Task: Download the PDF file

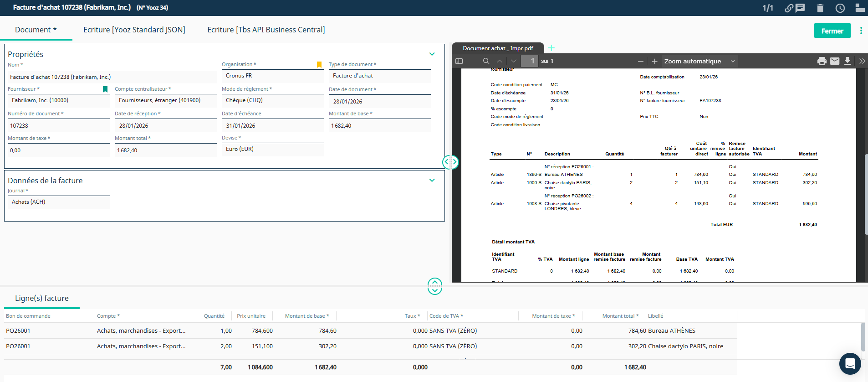Action: (x=847, y=61)
